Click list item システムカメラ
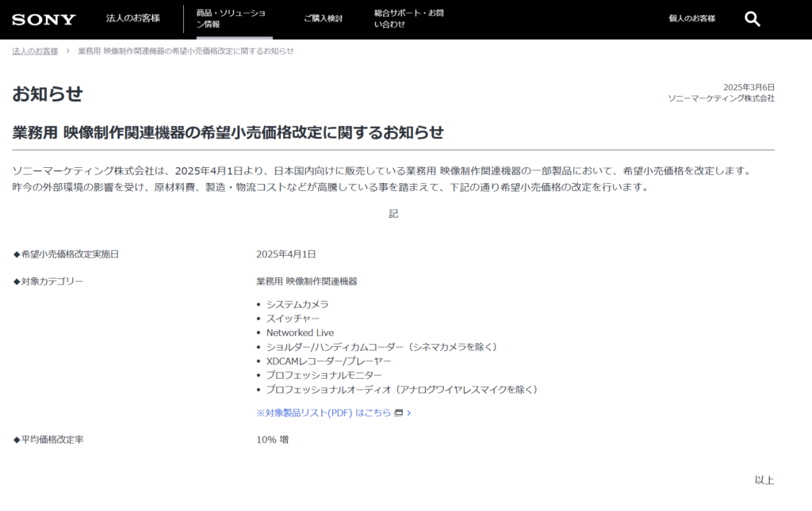Screen dimensions: 812x511 [297, 305]
